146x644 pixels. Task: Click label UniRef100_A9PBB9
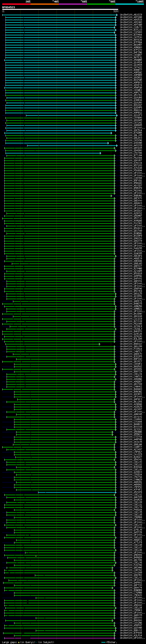(x=131, y=75)
